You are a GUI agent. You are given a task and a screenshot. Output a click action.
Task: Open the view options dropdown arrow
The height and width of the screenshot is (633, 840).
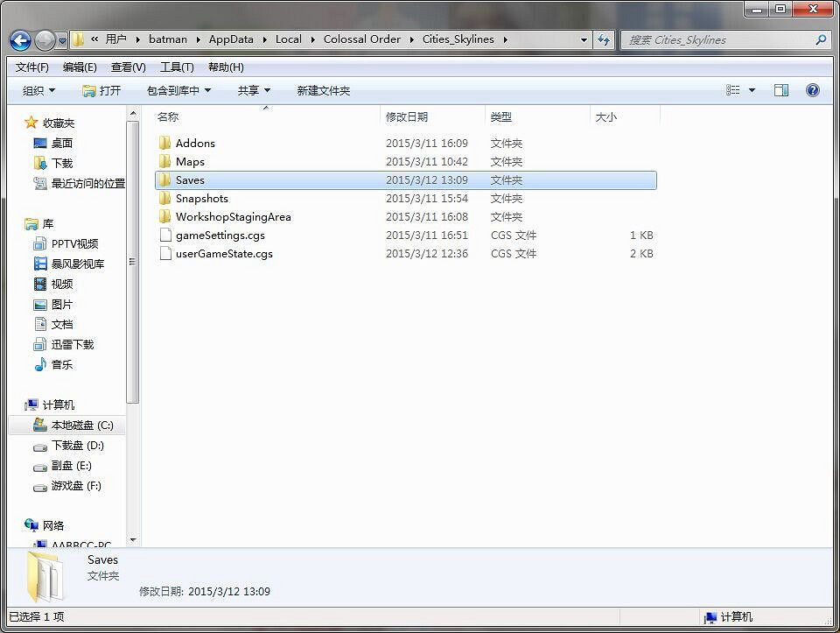tap(752, 91)
